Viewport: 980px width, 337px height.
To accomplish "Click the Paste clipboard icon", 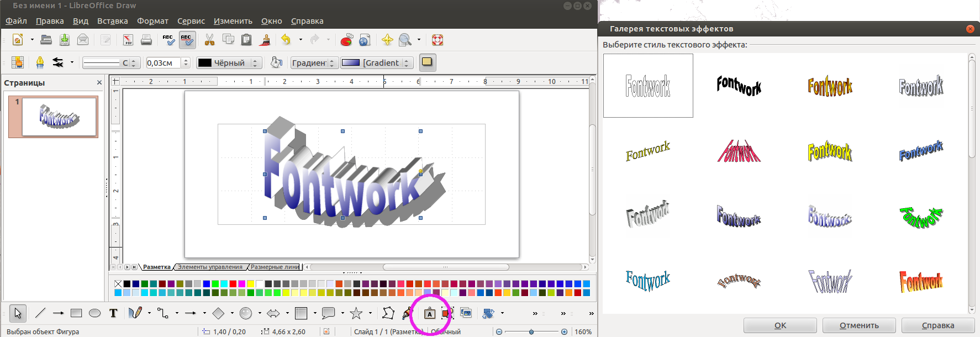I will click(x=246, y=40).
